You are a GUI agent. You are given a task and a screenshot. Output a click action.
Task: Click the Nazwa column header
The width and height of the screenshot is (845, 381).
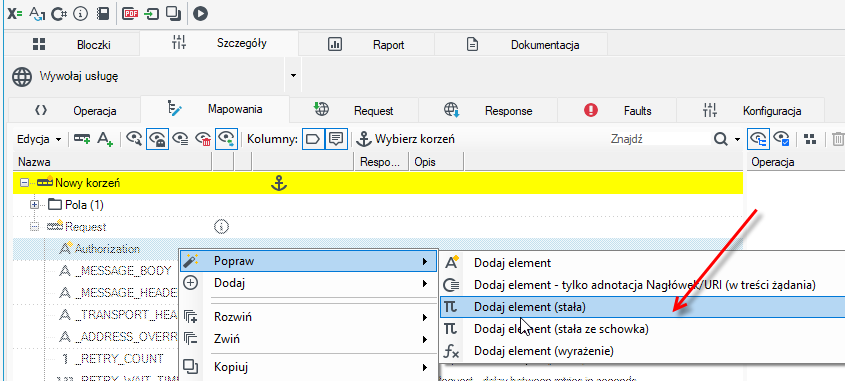[x=112, y=162]
